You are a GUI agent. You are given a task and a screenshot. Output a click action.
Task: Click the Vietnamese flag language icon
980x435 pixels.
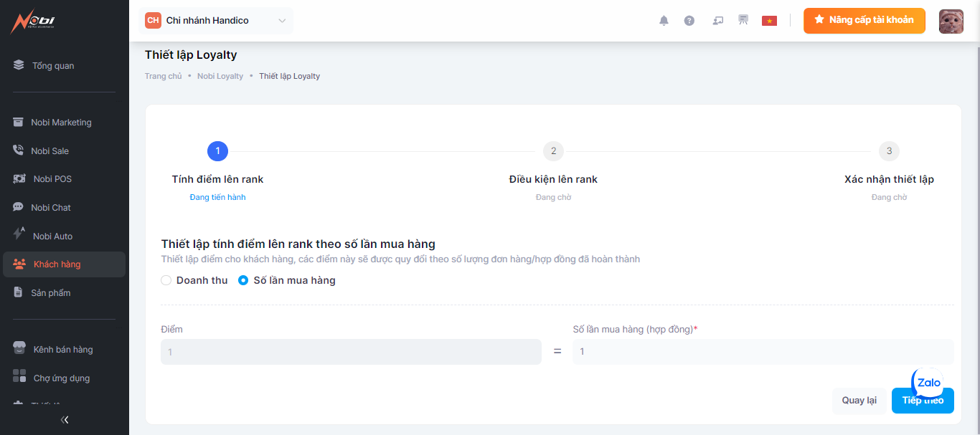769,21
